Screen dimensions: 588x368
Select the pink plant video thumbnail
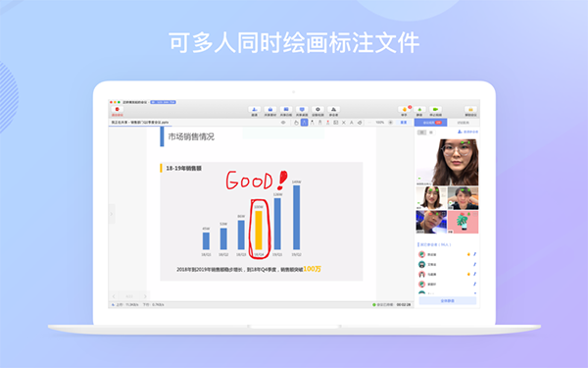point(464,222)
